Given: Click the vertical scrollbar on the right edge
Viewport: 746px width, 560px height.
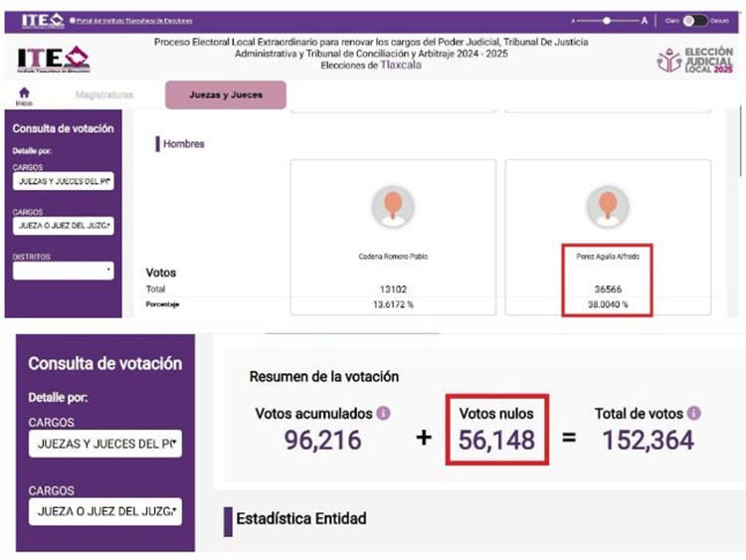Looking at the screenshot, I should pyautogui.click(x=741, y=149).
